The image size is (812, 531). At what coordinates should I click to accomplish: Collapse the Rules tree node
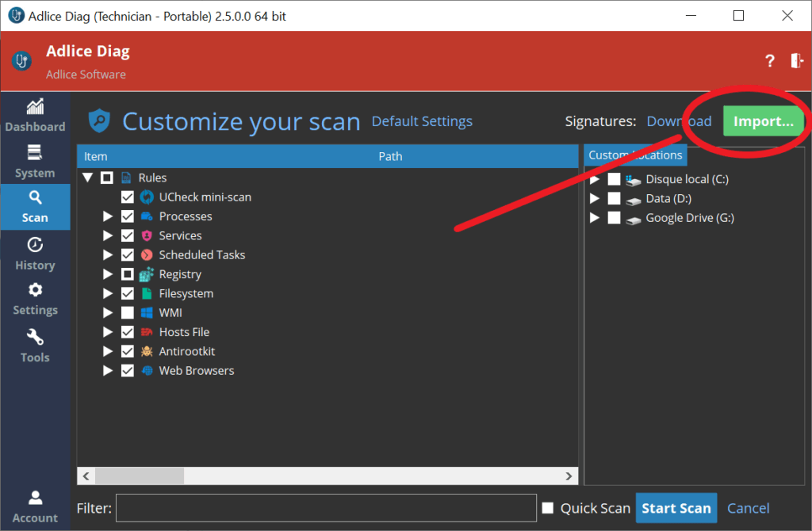tap(88, 178)
